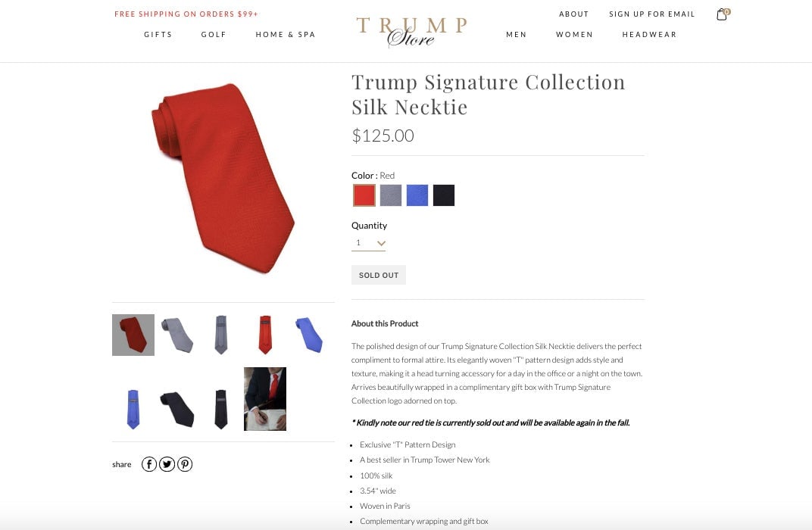
Task: Open the About page link
Action: click(574, 14)
